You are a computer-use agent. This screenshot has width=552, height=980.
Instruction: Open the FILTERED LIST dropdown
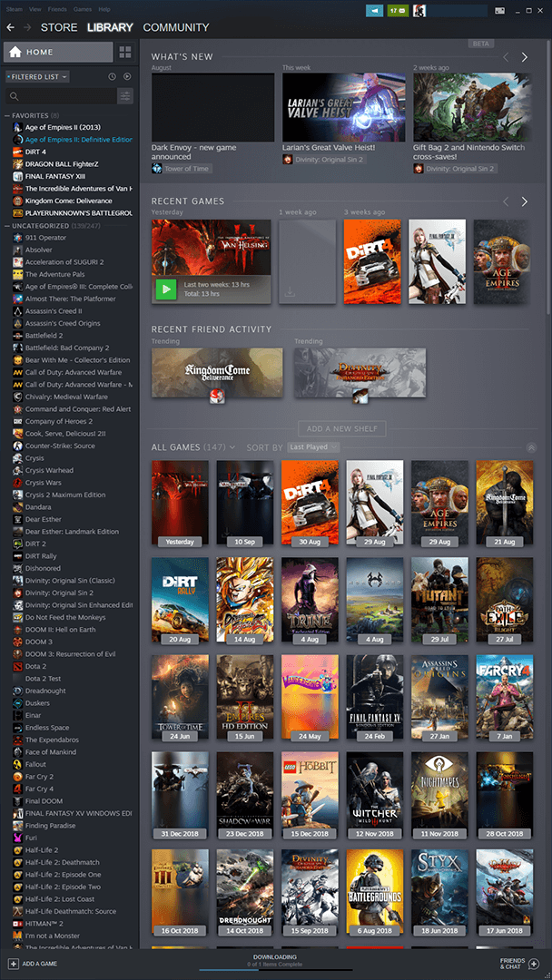(37, 77)
